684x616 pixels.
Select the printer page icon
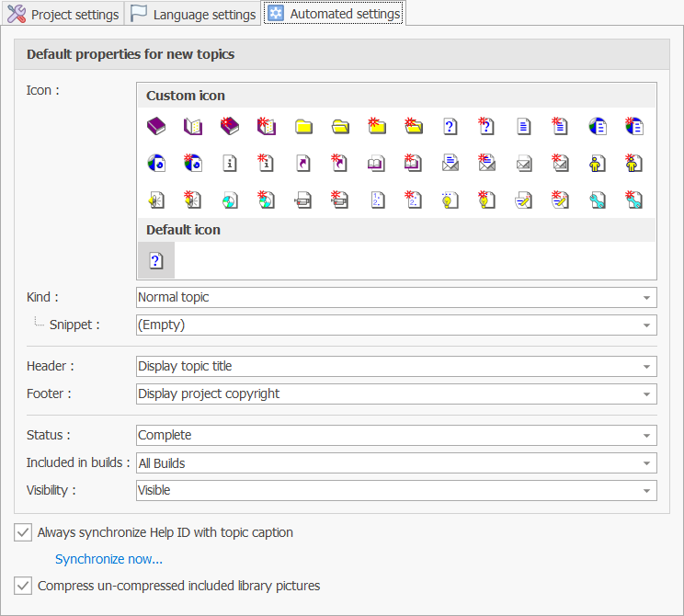coord(303,199)
